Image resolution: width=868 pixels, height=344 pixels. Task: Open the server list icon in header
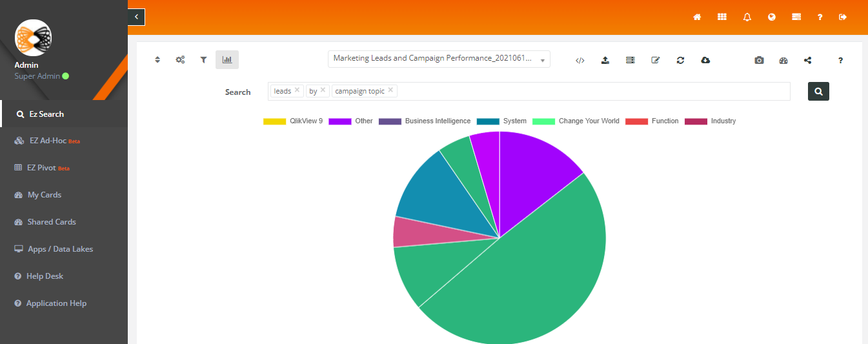click(796, 17)
